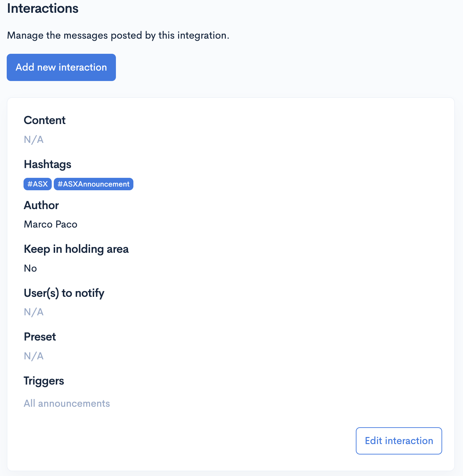Click the Add new interaction button
463x476 pixels.
tap(61, 67)
